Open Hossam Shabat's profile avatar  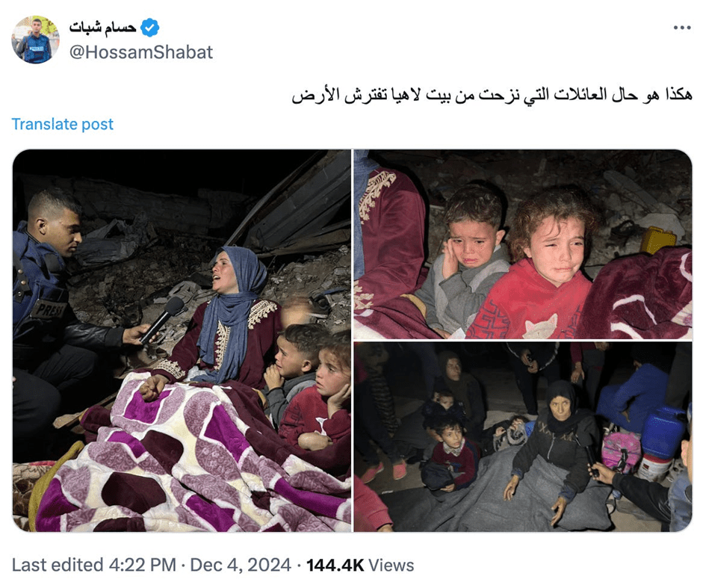point(35,40)
